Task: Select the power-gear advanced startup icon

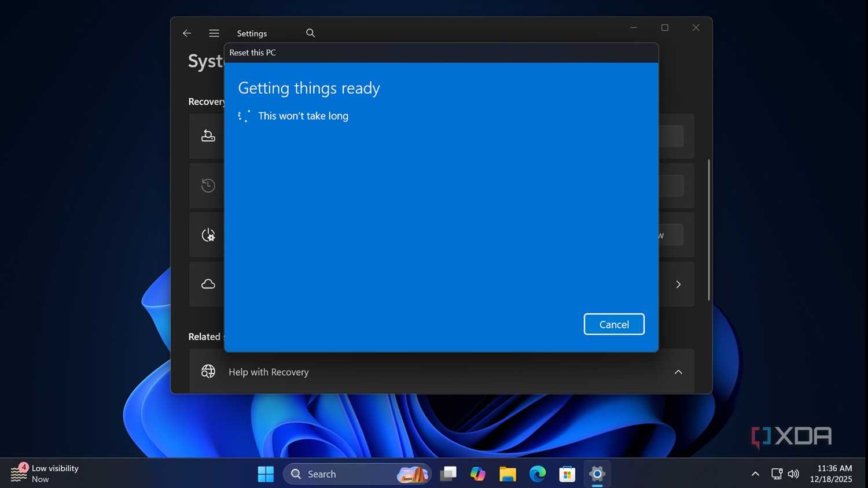Action: [x=208, y=235]
